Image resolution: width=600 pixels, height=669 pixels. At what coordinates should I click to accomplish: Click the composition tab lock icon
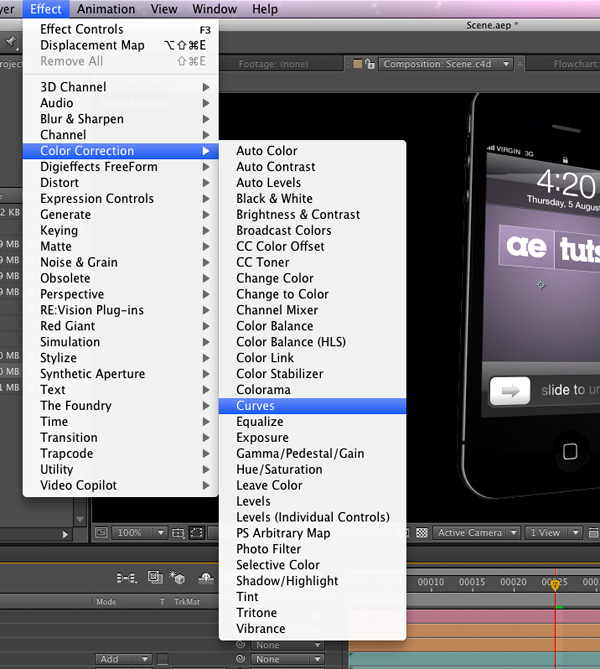click(370, 64)
